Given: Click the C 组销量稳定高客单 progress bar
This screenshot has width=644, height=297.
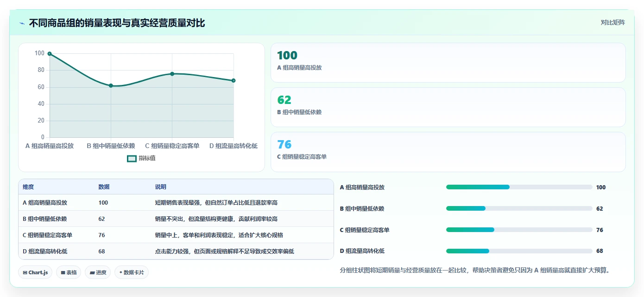Looking at the screenshot, I should coord(519,230).
